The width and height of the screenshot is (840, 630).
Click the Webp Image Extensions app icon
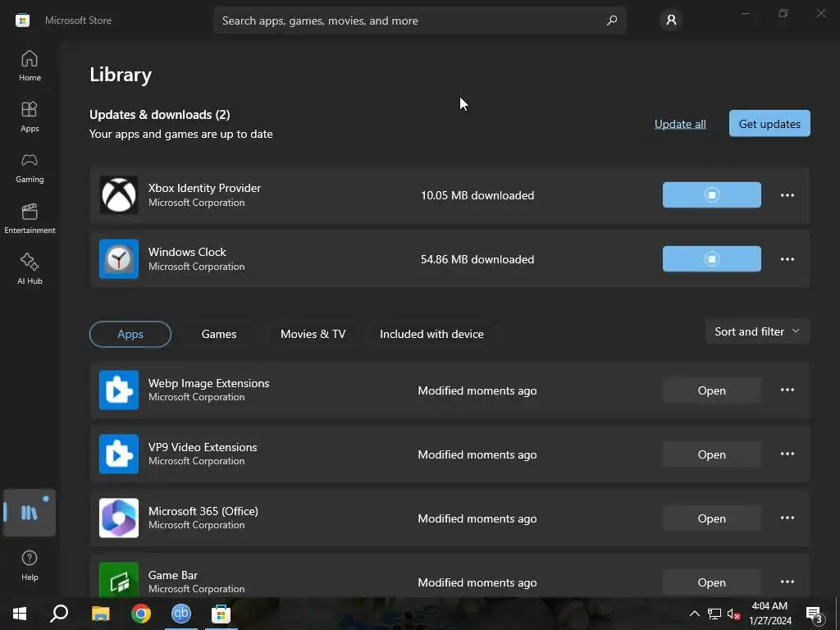pyautogui.click(x=118, y=390)
